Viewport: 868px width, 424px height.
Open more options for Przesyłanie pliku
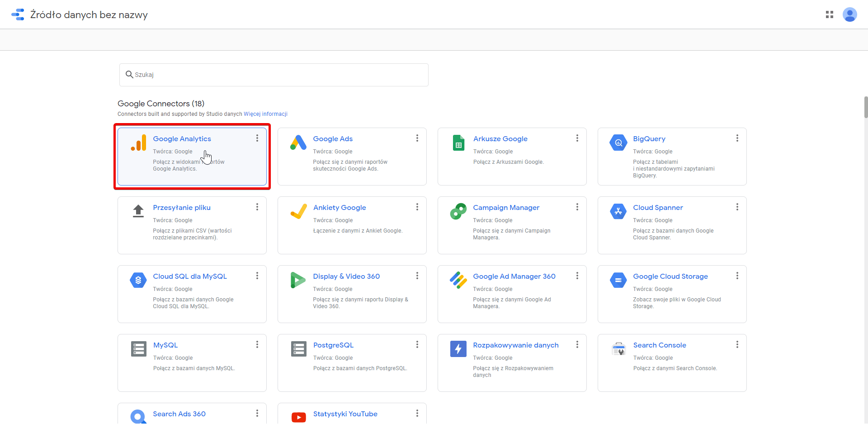[x=257, y=207]
